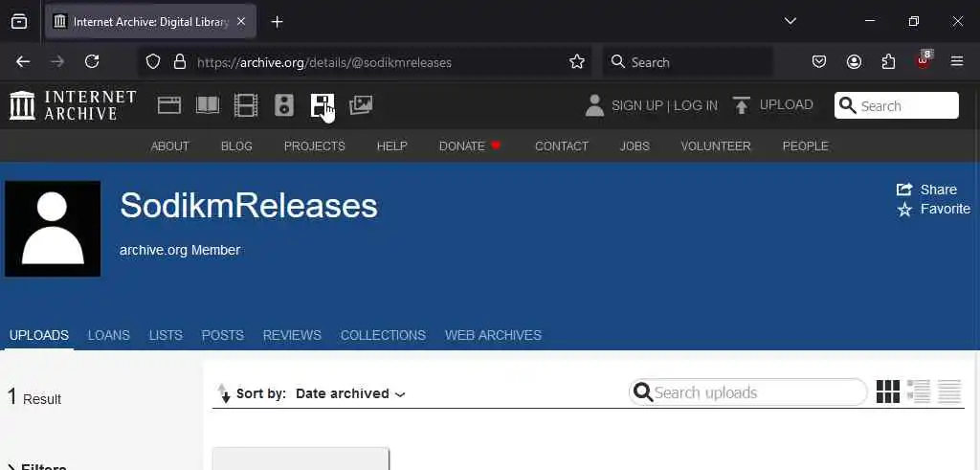Open the Texts book icon
Image resolution: width=980 pixels, height=470 pixels.
208,105
